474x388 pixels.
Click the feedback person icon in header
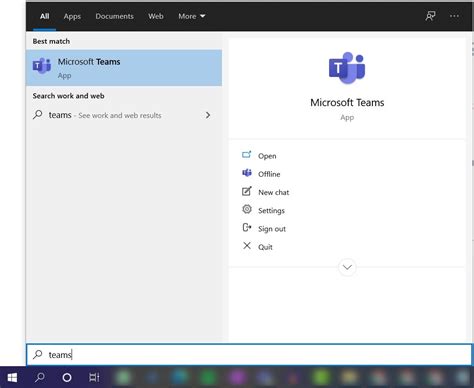pyautogui.click(x=430, y=16)
